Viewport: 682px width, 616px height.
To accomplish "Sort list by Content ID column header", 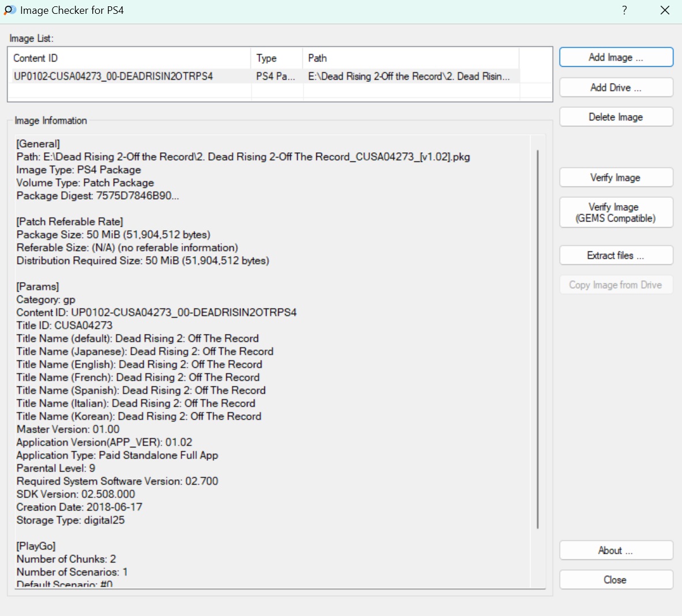I will pos(129,58).
